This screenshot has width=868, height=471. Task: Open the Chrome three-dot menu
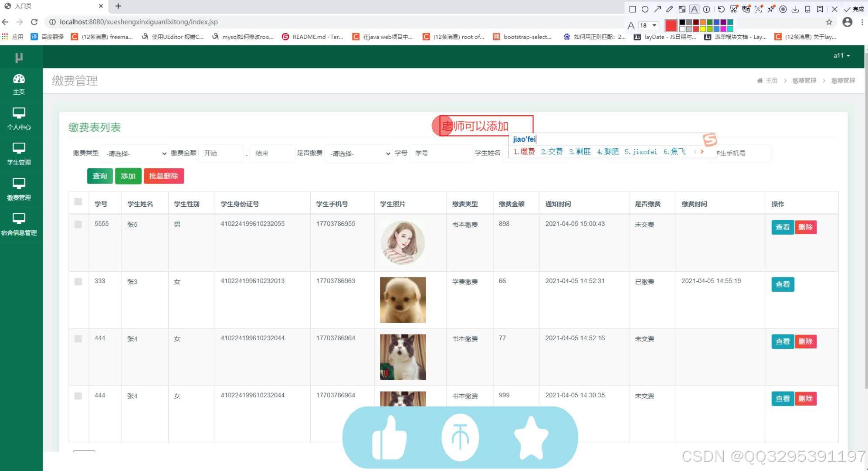(x=862, y=22)
